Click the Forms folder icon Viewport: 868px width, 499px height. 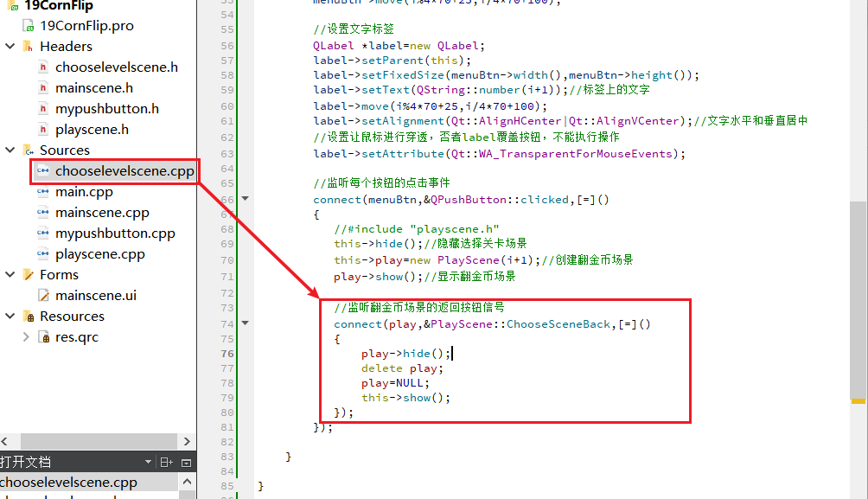pyautogui.click(x=29, y=275)
